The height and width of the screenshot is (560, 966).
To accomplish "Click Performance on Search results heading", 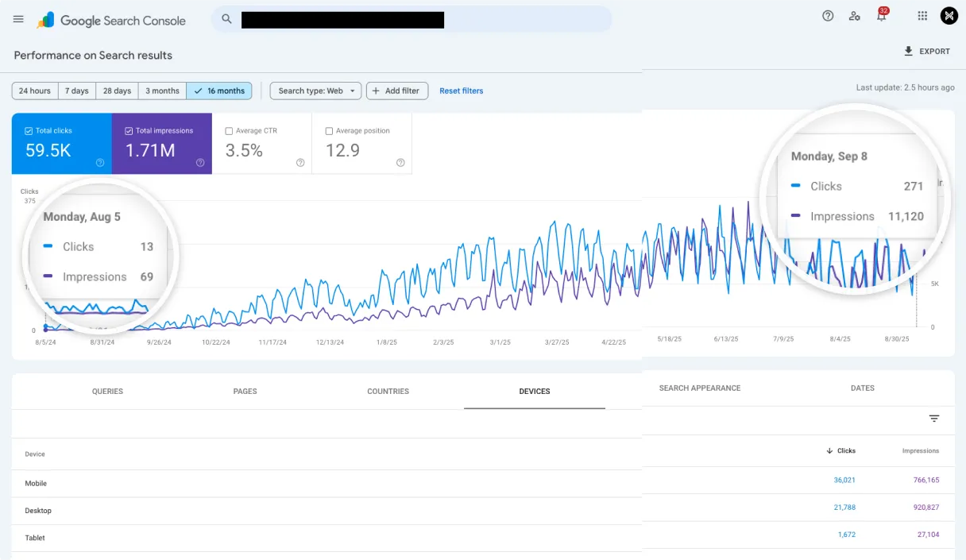I will (93, 55).
